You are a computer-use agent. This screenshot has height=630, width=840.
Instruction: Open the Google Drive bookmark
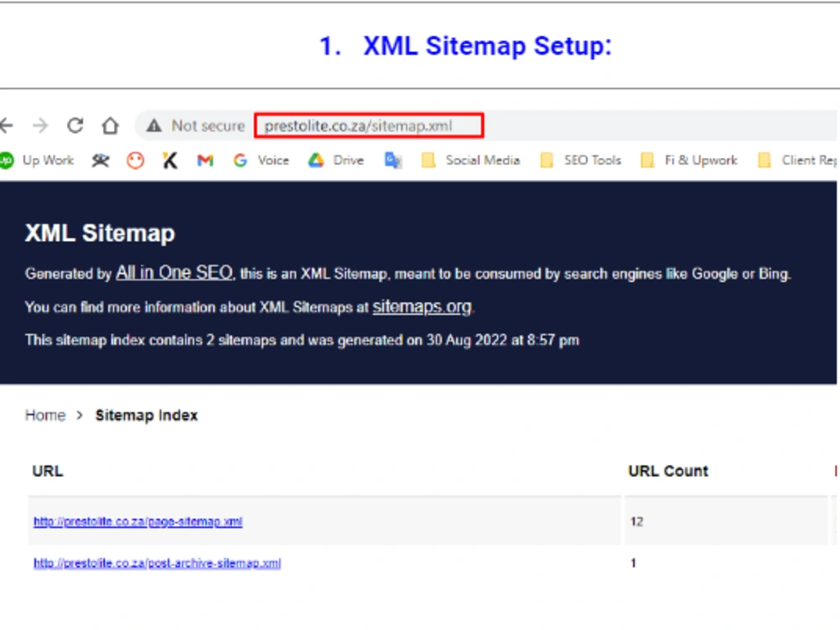click(x=336, y=160)
